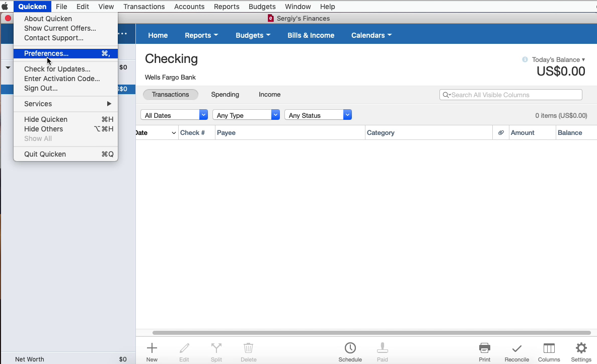
Task: Open the All Dates filter dropdown
Action: tap(174, 115)
